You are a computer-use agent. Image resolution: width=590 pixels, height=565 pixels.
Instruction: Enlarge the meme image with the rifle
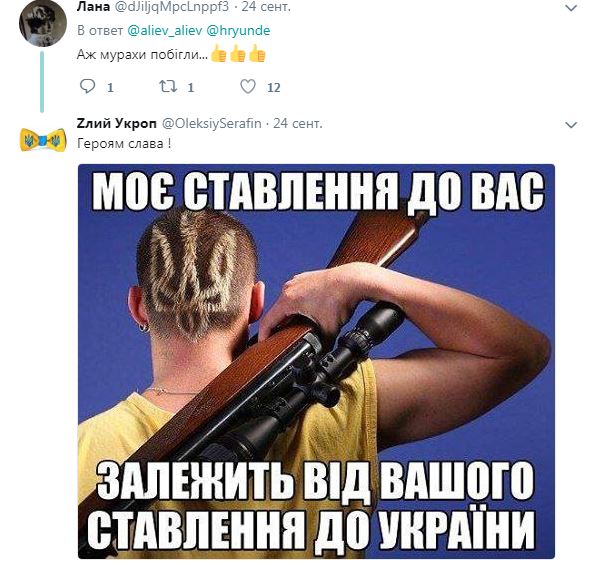tap(316, 361)
